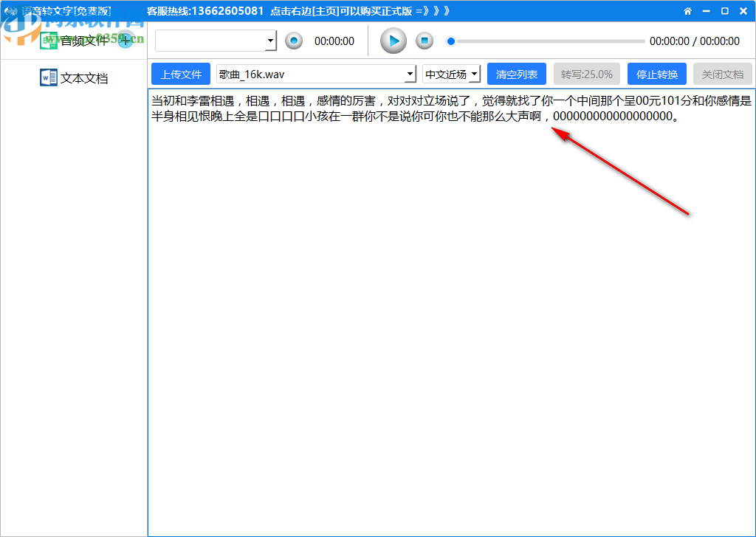Open the 中文近场 language dropdown
This screenshot has width=756, height=537.
[475, 75]
